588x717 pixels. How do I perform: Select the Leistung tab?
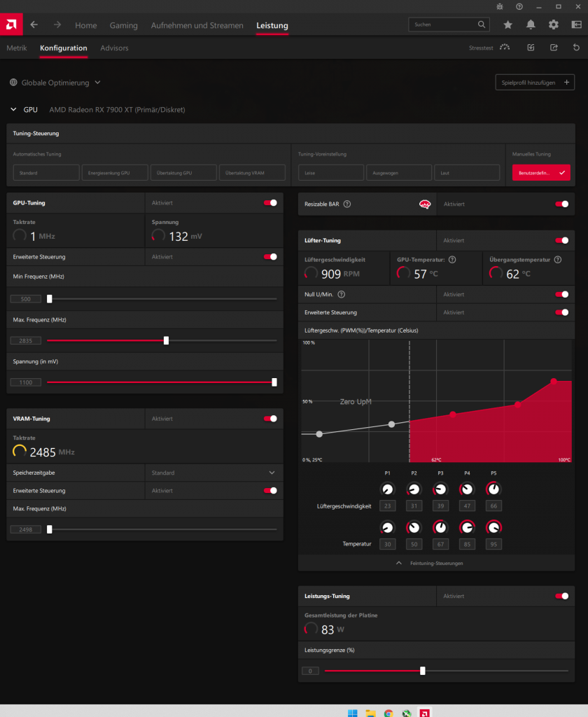click(x=272, y=26)
